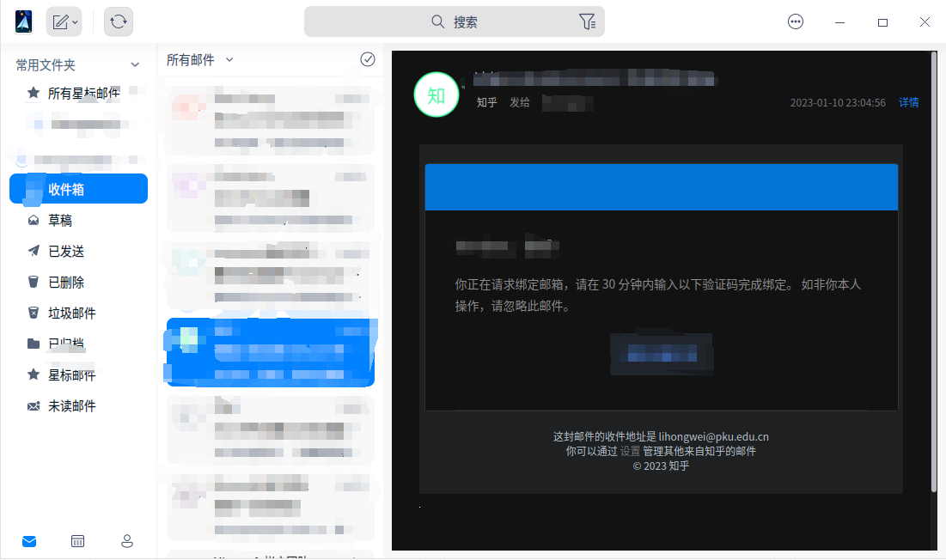This screenshot has width=946, height=560.
Task: Open the compose new mail icon
Action: pos(58,21)
